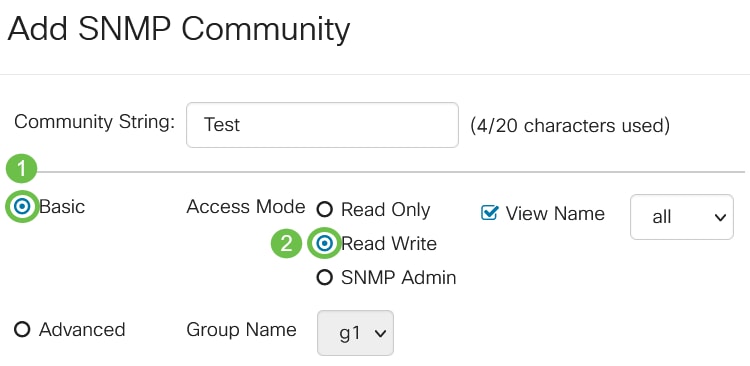Click the Access Mode label
The width and height of the screenshot is (750, 366).
coord(246,207)
